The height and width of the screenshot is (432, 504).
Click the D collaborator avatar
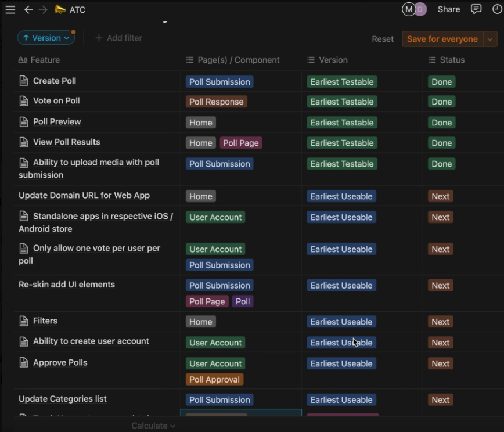[420, 9]
